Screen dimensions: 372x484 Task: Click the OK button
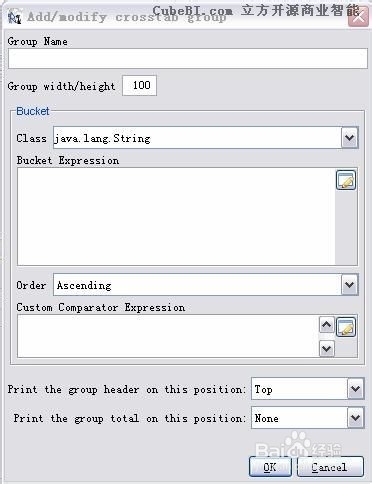pyautogui.click(x=270, y=467)
